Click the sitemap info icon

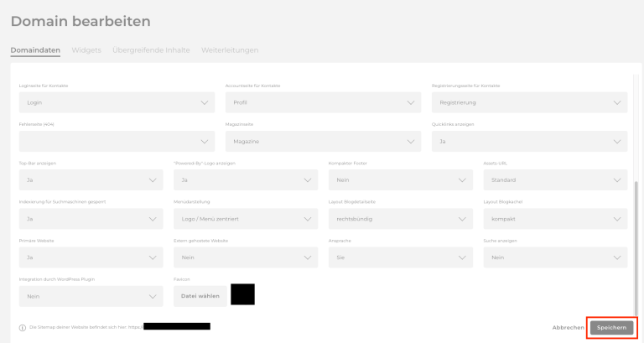click(22, 327)
